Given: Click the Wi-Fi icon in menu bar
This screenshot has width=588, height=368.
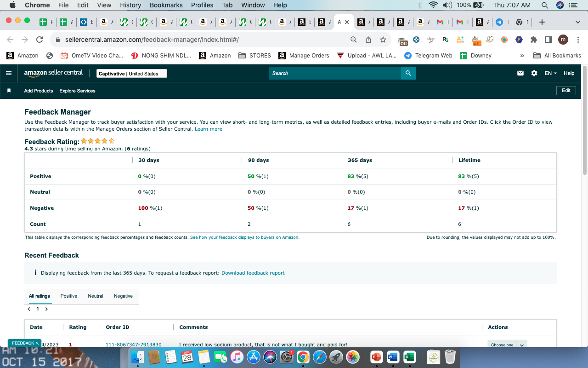Looking at the screenshot, I should 433,5.
